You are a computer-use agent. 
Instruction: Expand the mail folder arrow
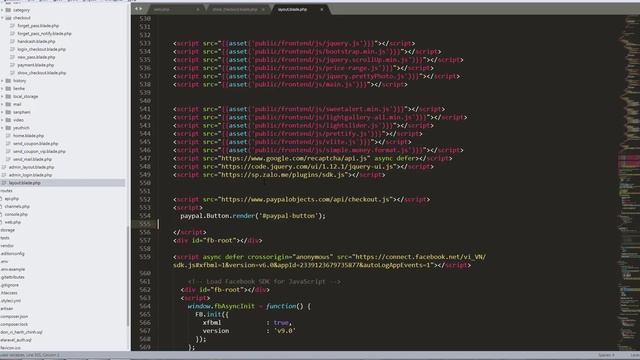[2, 104]
